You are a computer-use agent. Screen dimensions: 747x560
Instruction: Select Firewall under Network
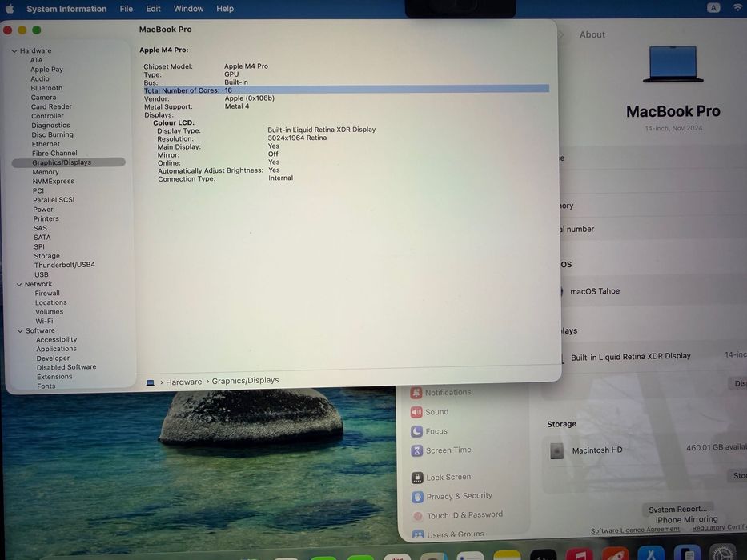47,294
